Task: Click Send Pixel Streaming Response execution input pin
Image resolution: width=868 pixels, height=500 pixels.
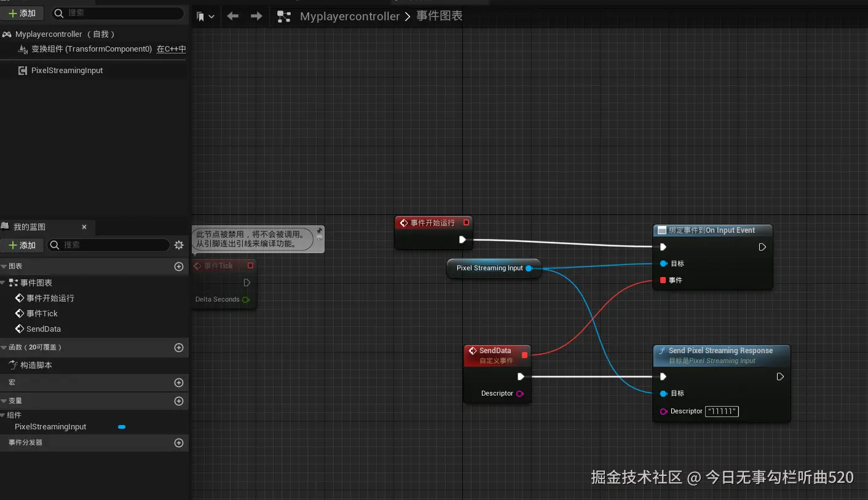Action: coord(663,377)
